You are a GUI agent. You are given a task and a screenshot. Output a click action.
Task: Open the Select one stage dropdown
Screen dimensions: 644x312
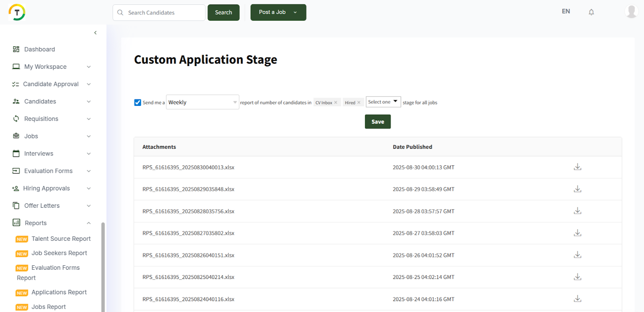[383, 102]
